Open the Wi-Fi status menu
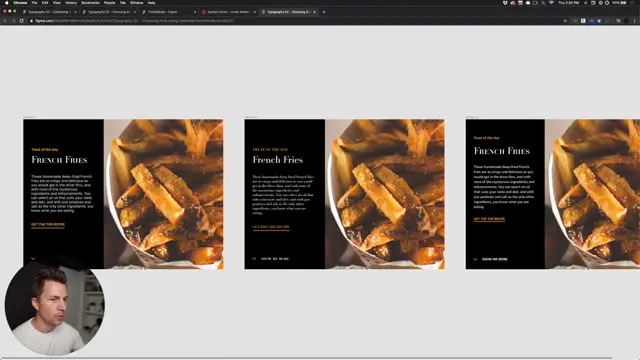Image resolution: width=640 pixels, height=360 pixels. tap(551, 2)
